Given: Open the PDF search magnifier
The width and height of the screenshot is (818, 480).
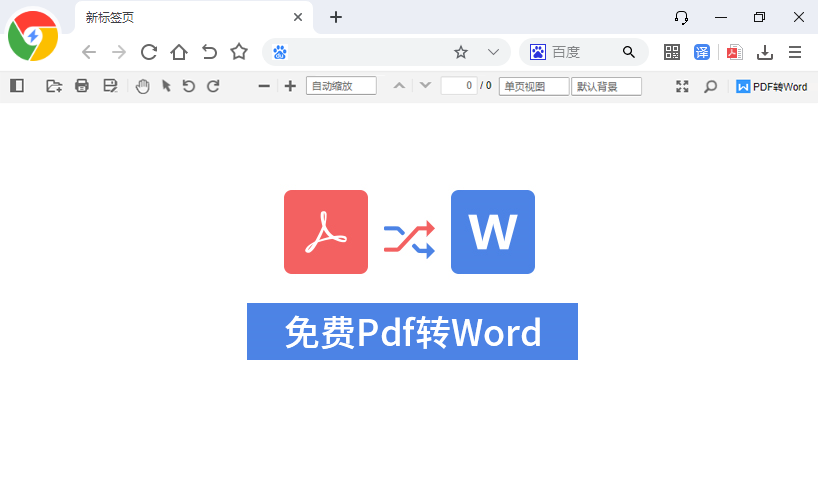Looking at the screenshot, I should (710, 86).
